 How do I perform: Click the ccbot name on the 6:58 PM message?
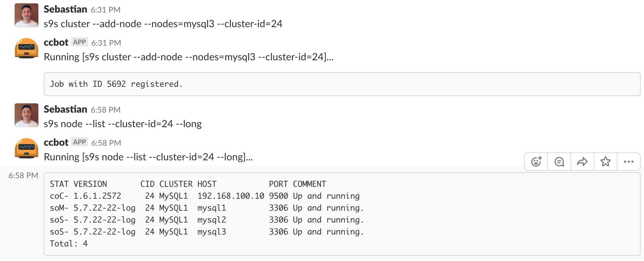(x=56, y=142)
